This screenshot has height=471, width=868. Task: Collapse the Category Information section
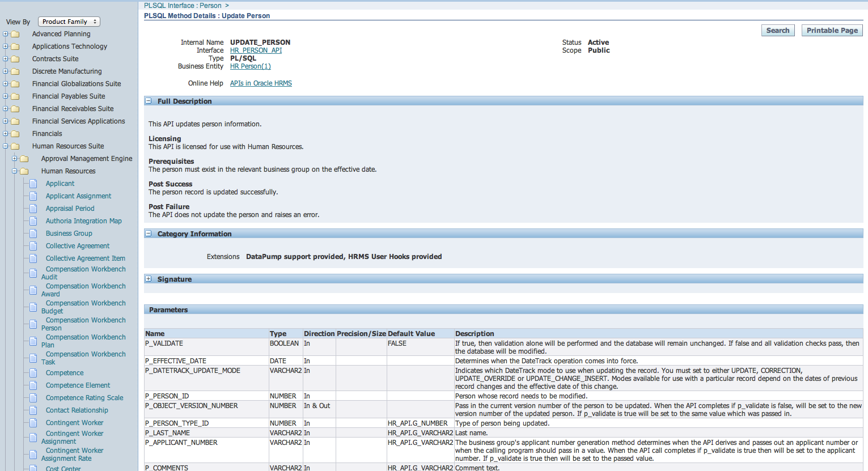coord(149,234)
